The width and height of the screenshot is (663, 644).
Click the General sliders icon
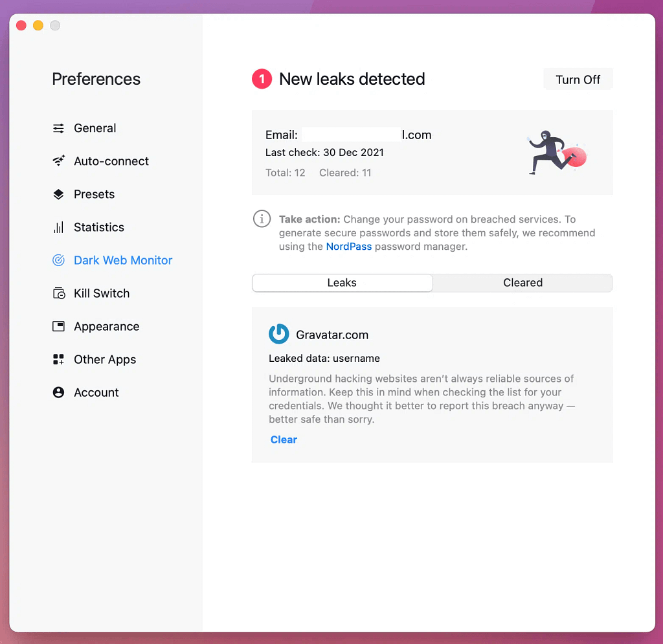point(58,128)
